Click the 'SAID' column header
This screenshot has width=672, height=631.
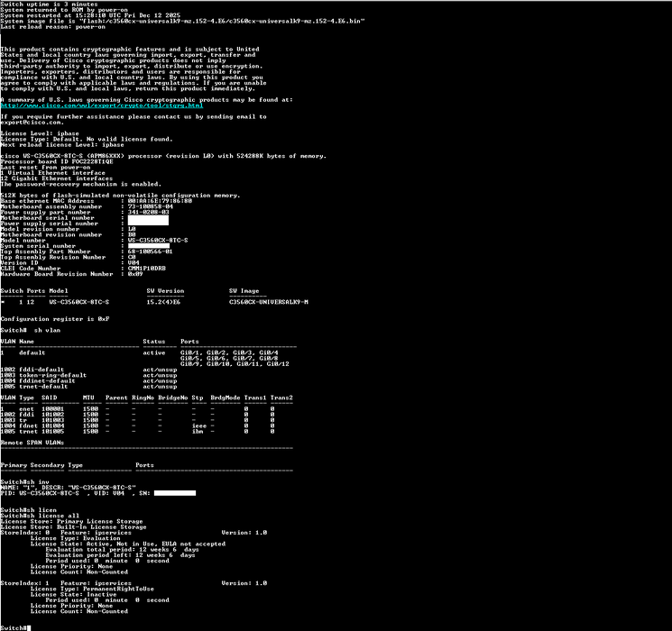[50, 398]
